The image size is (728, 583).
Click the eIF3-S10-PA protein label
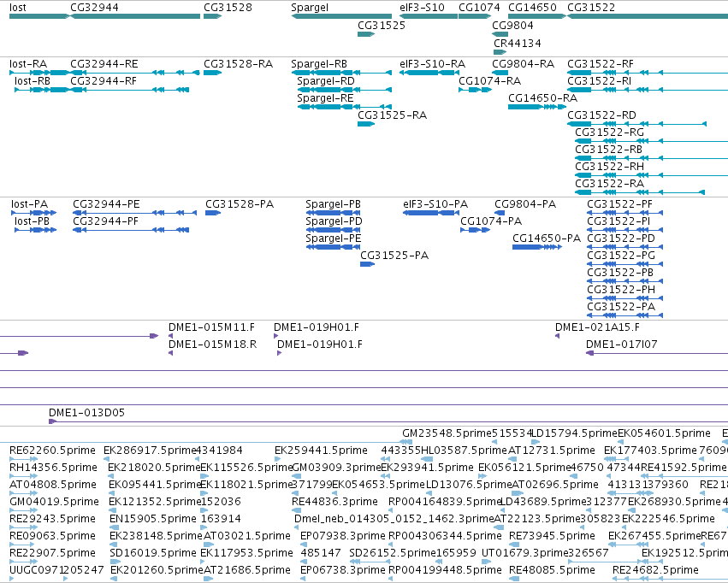[x=435, y=204]
